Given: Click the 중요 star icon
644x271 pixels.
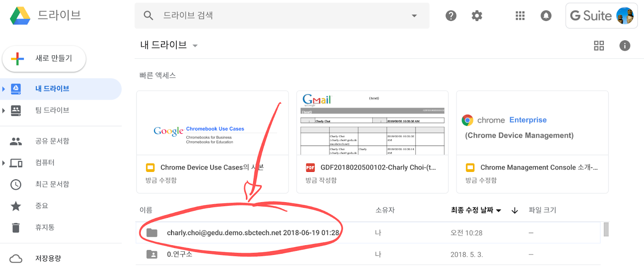Looking at the screenshot, I should click(x=16, y=206).
